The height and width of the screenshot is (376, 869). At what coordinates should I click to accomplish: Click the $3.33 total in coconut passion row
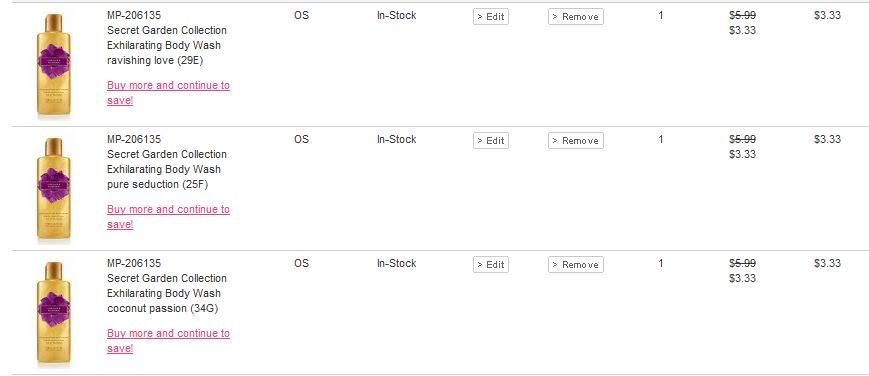827,263
